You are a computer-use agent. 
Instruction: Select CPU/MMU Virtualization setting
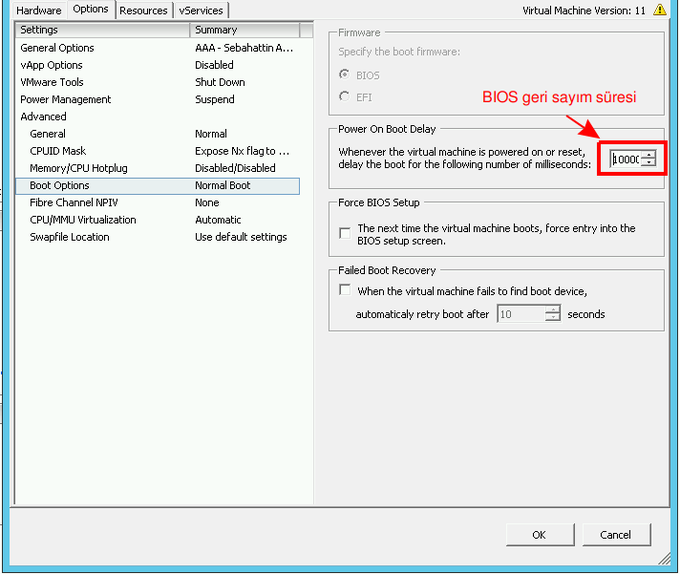[x=157, y=220]
